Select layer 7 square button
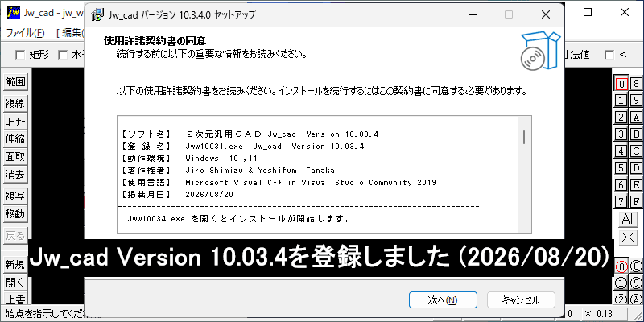 coord(621,202)
